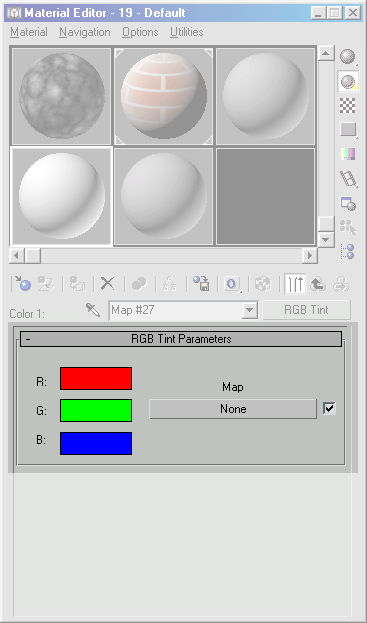Open the Utilities menu

pyautogui.click(x=187, y=32)
